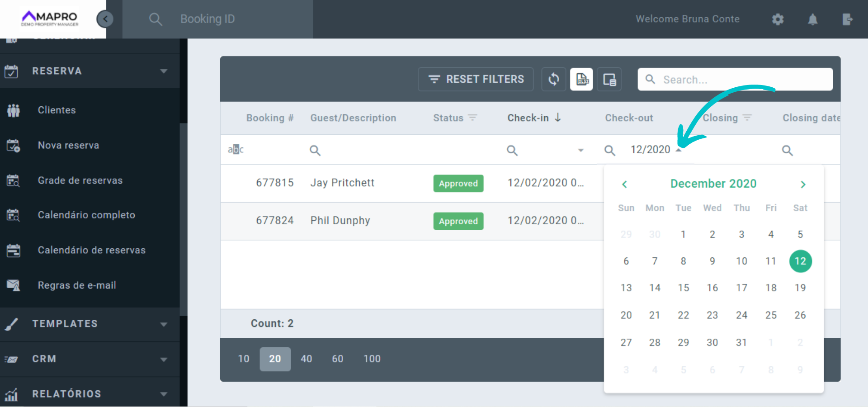
Task: Open Check-in filter dropdown arrow
Action: coord(580,150)
